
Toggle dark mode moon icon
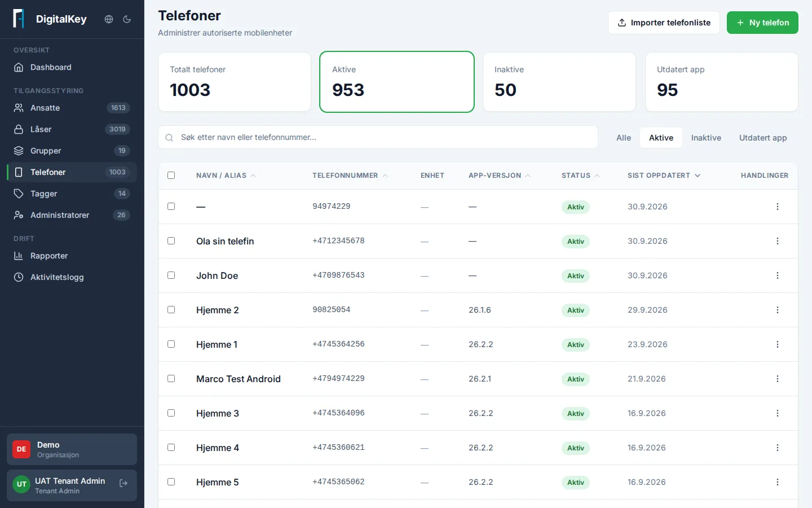[127, 19]
